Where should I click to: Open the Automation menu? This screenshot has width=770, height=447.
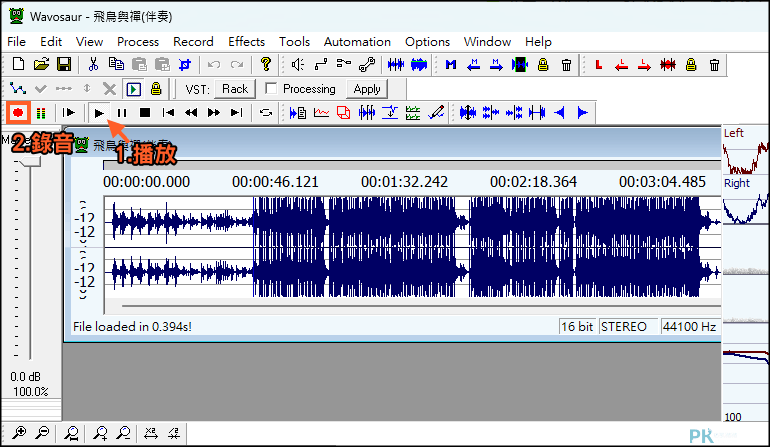(357, 42)
